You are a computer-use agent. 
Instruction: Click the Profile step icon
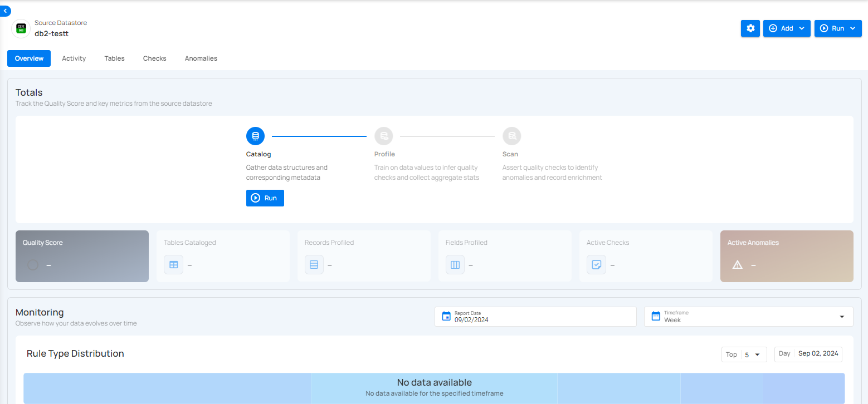[x=384, y=136]
